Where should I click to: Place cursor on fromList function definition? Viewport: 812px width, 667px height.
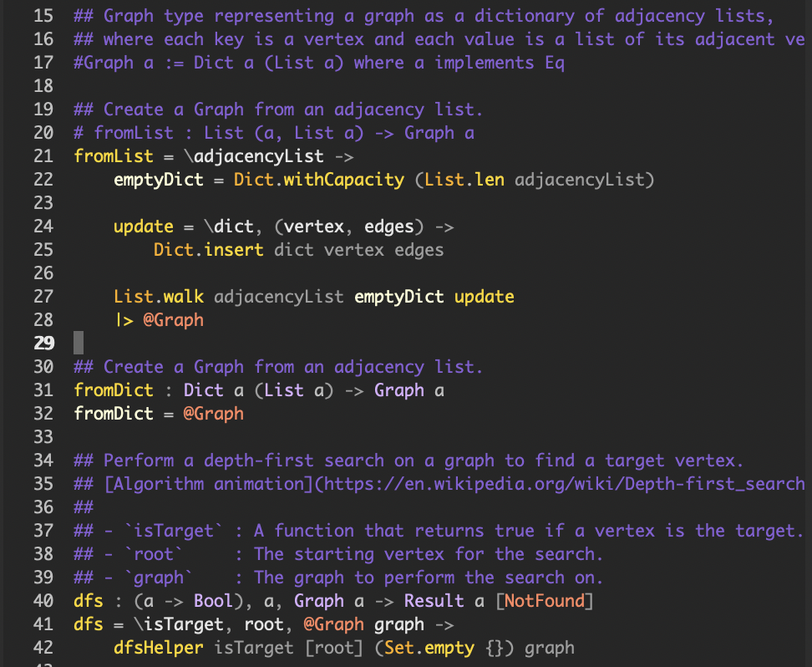point(114,156)
